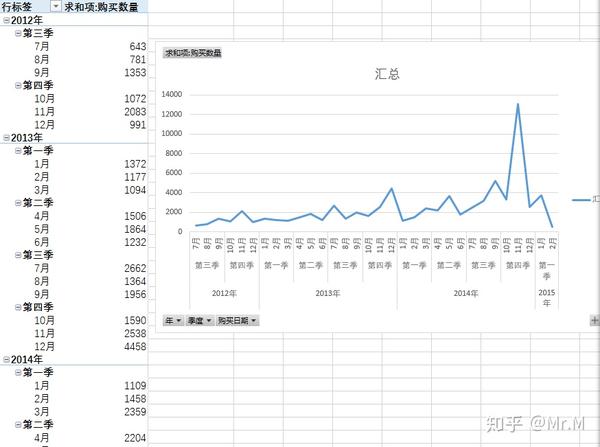Viewport: 600px width, 447px height.
Task: Select the cell with value 1109
Action: click(135, 385)
